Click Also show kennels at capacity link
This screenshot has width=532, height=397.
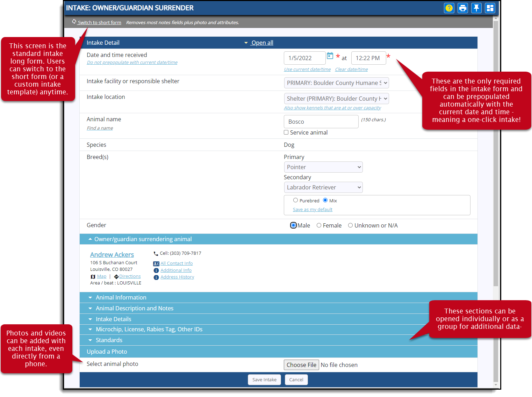[x=332, y=108]
